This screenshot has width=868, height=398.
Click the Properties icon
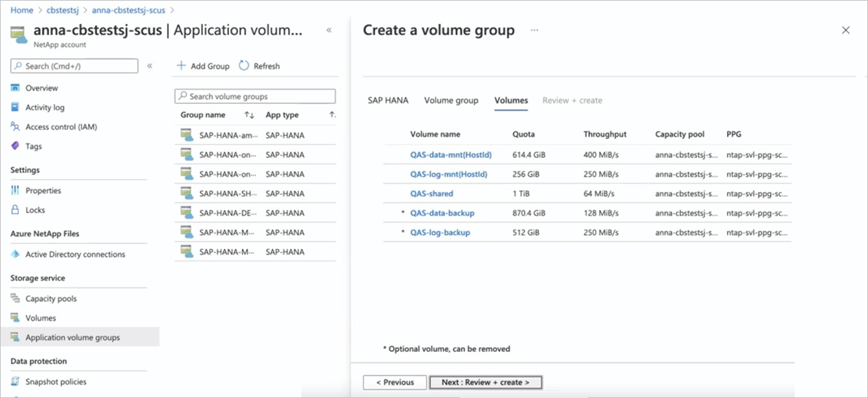point(16,191)
